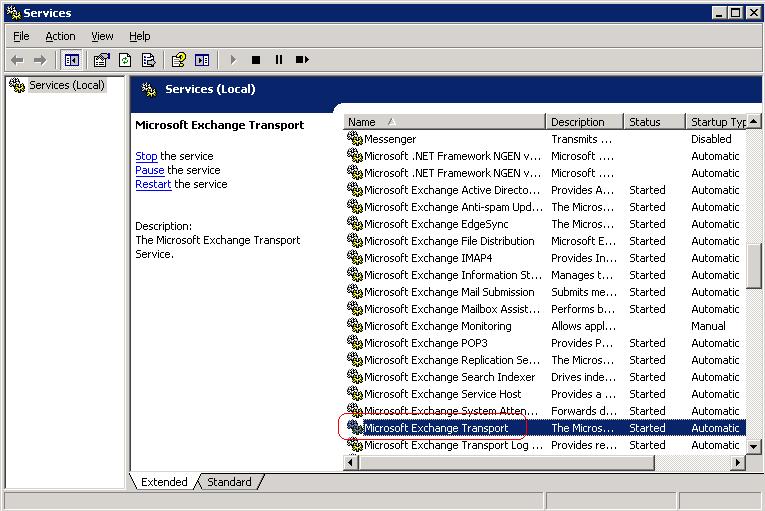Sort by the Startup Type column header

pyautogui.click(x=716, y=122)
